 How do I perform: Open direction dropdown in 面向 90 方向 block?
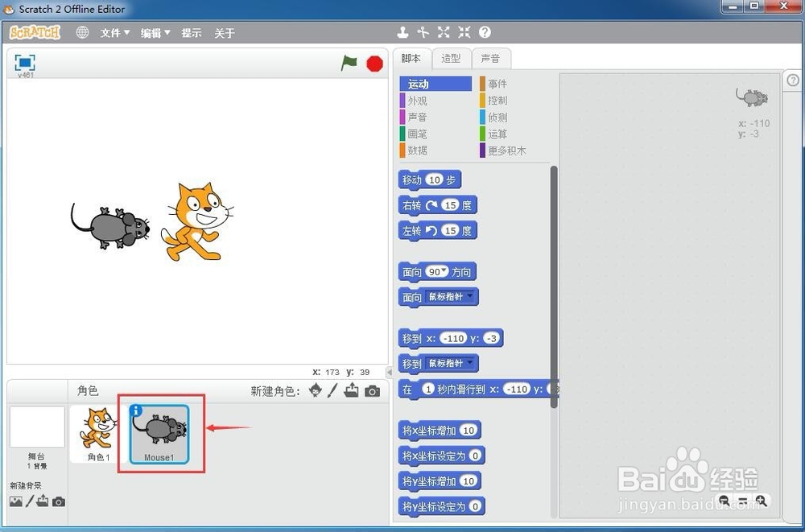pos(444,270)
